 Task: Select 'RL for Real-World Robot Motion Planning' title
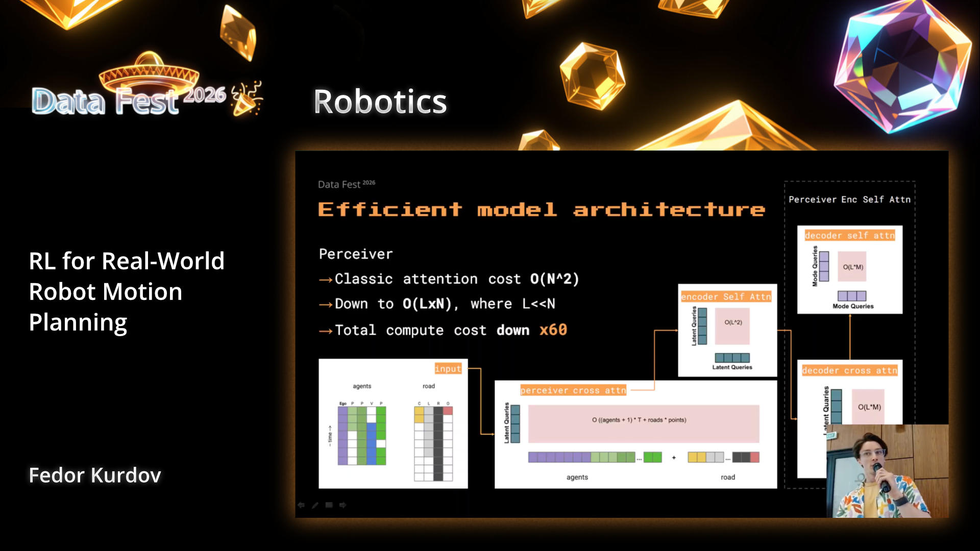[x=127, y=292]
